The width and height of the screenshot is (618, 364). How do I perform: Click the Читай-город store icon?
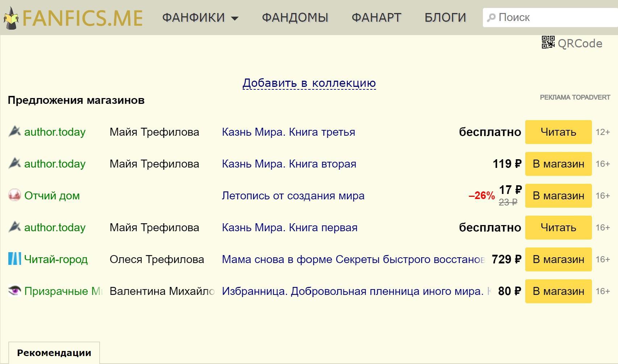pyautogui.click(x=14, y=259)
